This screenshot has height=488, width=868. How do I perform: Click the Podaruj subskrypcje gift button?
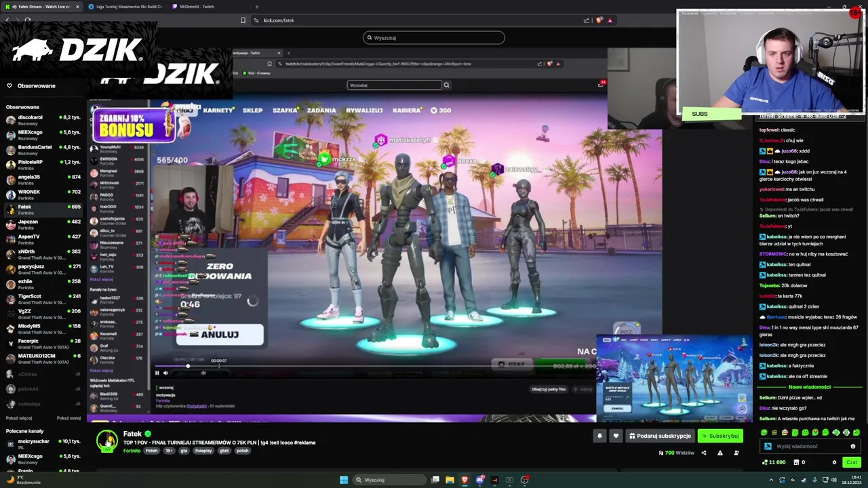pos(660,436)
